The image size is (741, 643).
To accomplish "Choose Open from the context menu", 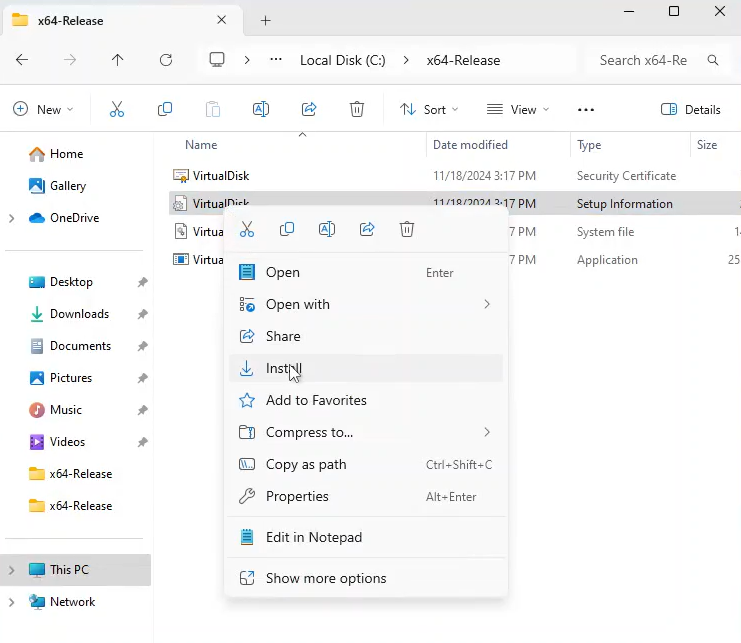I will [x=366, y=273].
